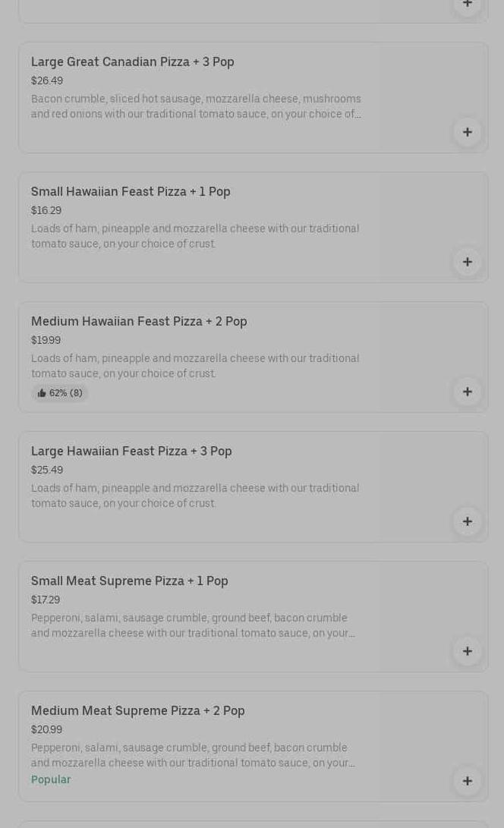Click the $16.29 price on Small Hawaiian Feast

click(46, 211)
